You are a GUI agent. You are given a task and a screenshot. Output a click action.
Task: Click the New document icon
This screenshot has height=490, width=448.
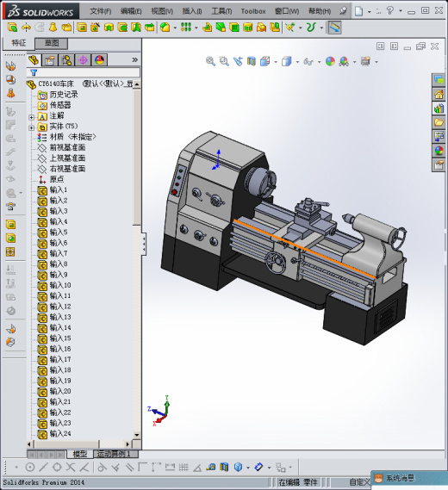[359, 11]
